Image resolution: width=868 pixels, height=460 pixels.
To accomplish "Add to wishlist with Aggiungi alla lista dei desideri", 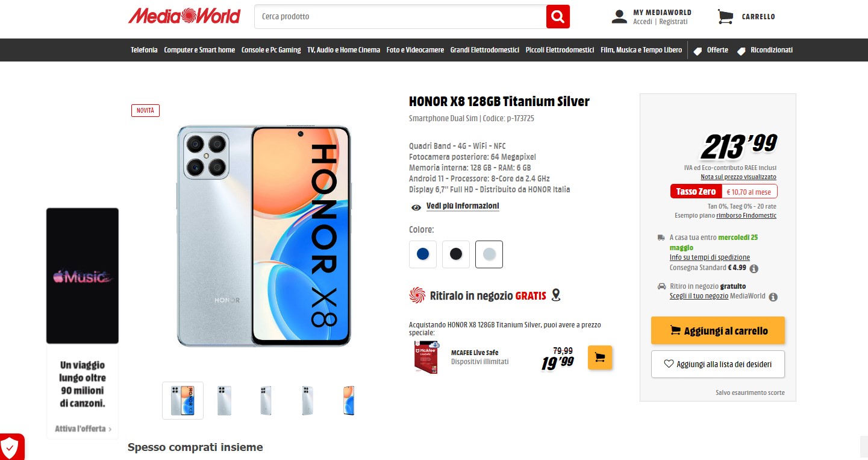I will coord(718,364).
